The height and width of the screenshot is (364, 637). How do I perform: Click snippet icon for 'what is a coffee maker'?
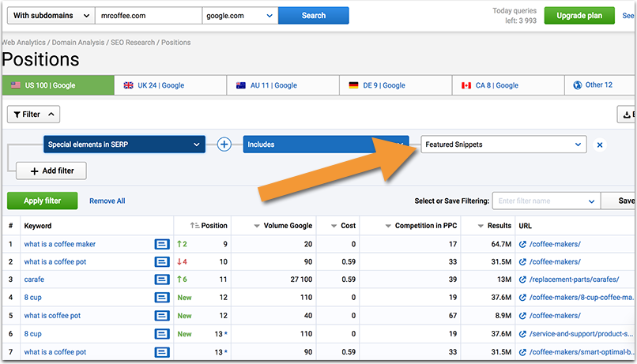161,244
